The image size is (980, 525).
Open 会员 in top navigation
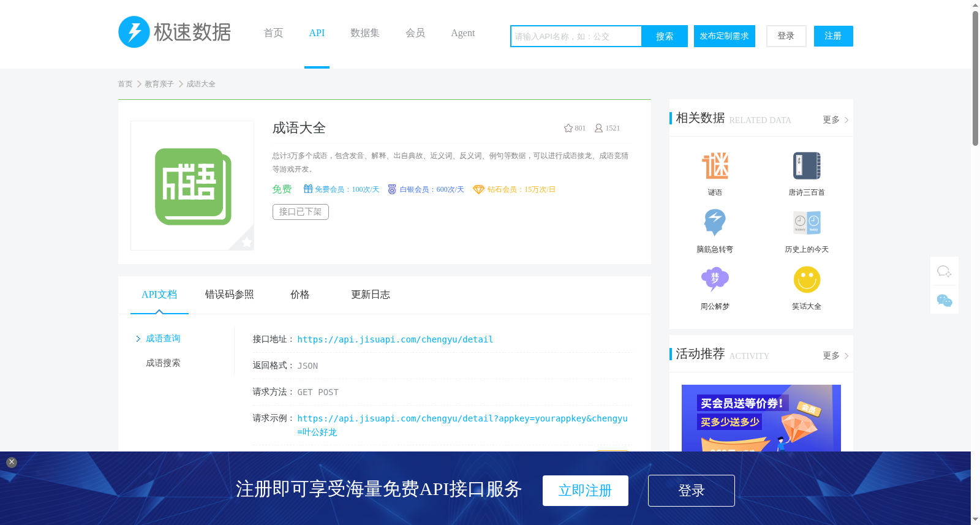(x=415, y=33)
